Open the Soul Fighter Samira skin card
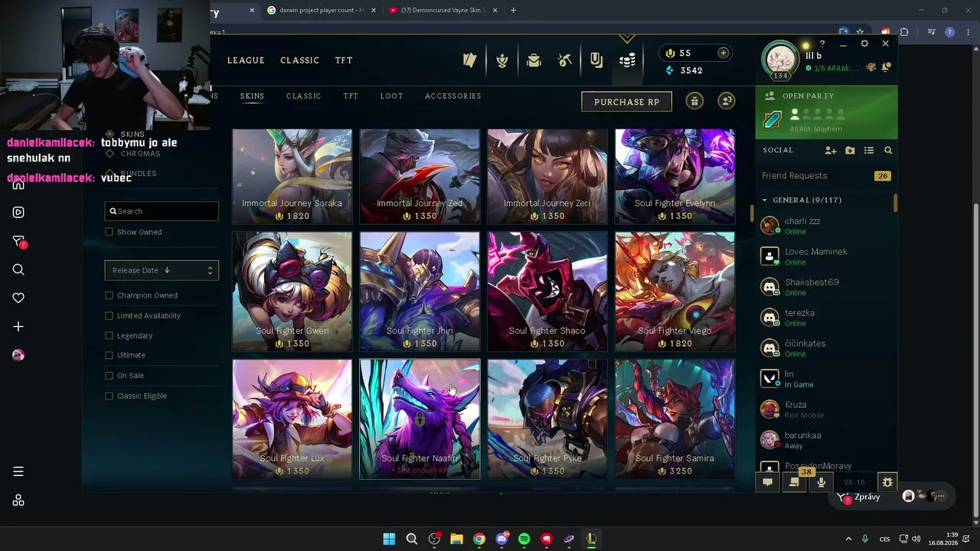This screenshot has height=551, width=980. click(675, 419)
